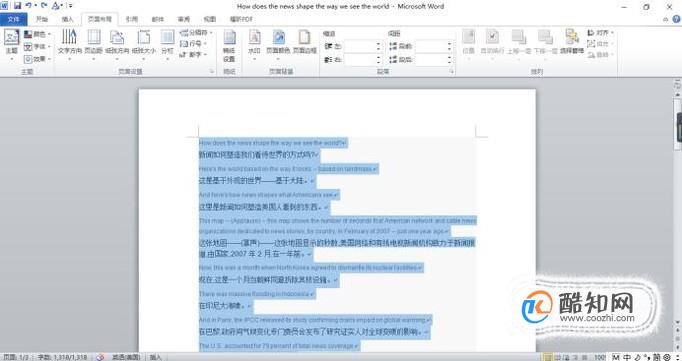
Task: Click the left indent input field
Action: point(360,47)
